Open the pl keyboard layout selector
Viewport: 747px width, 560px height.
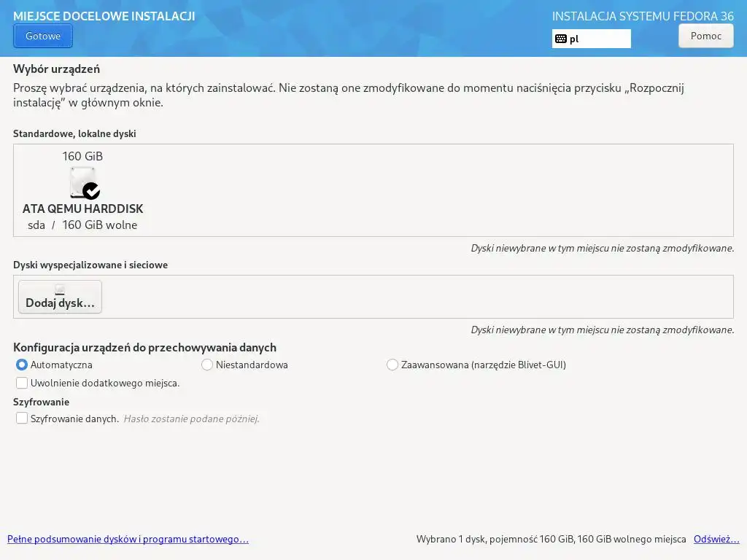pyautogui.click(x=591, y=39)
